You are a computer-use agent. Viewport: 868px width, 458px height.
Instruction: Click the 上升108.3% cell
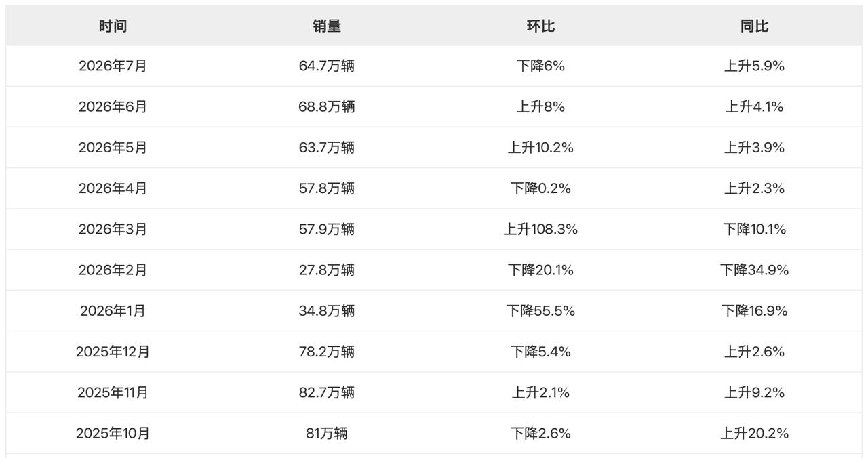click(540, 229)
